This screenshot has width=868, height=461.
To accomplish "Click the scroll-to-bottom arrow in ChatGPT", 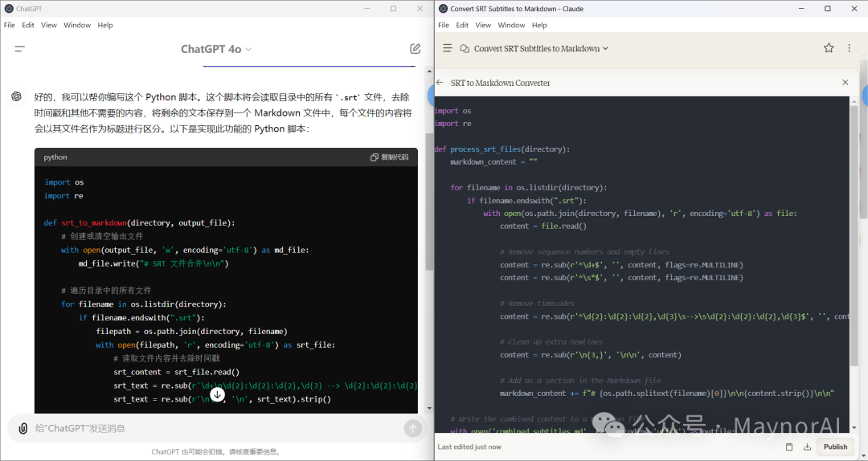I will pos(217,394).
